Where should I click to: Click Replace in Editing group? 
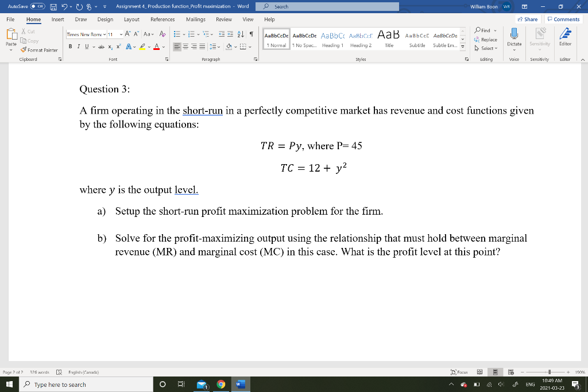click(x=486, y=40)
